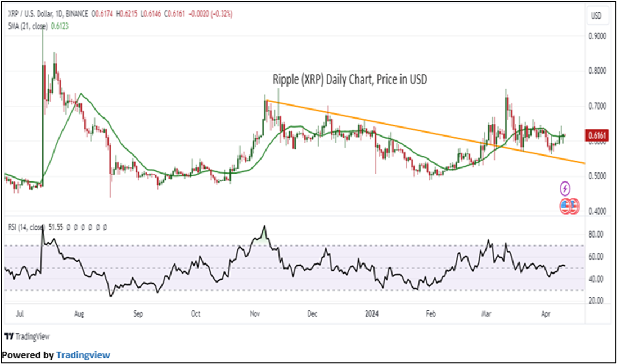
Task: Click the 0.9000 price axis label
Action: [x=597, y=36]
